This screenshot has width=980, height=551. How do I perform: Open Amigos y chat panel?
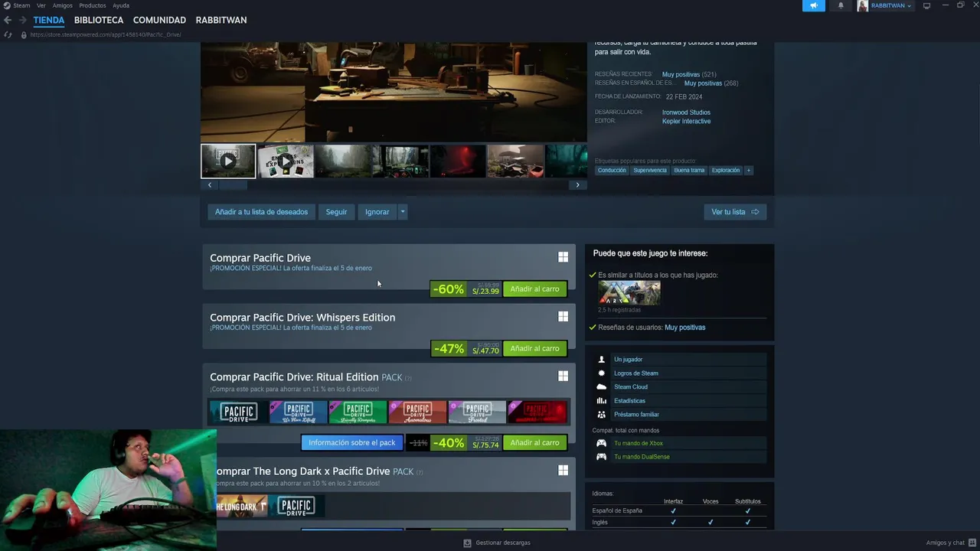tap(950, 543)
